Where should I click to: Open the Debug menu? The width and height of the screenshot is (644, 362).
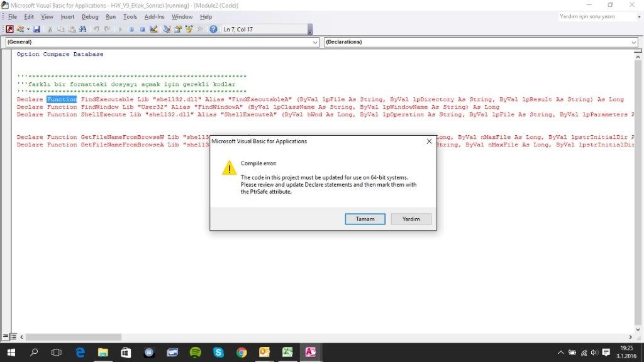pos(90,17)
